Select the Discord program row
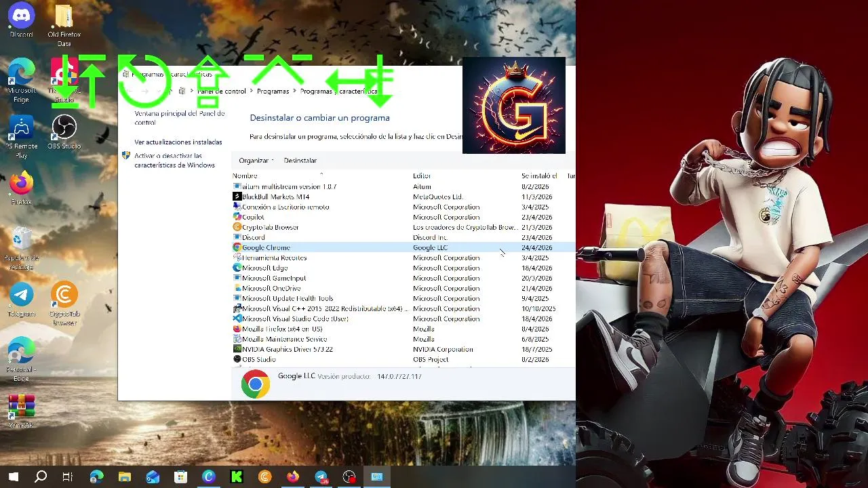Screen dimensions: 868x488 click(x=403, y=237)
